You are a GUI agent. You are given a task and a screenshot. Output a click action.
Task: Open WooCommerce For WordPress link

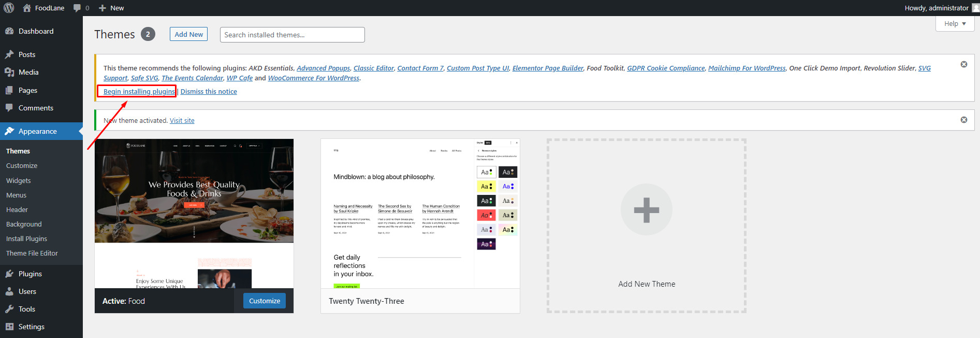(313, 78)
